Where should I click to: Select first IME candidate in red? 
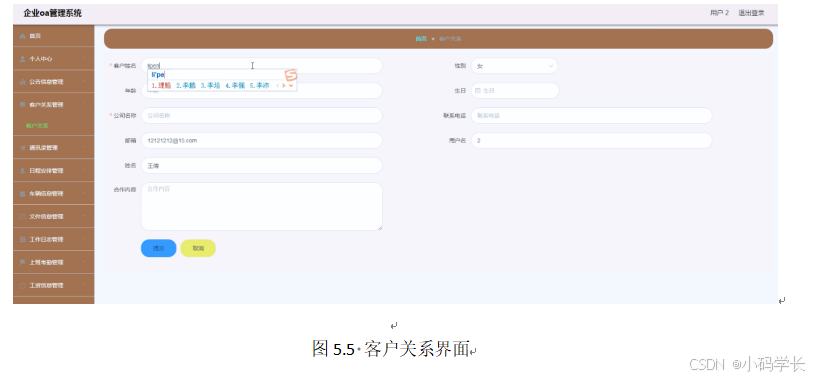[161, 85]
